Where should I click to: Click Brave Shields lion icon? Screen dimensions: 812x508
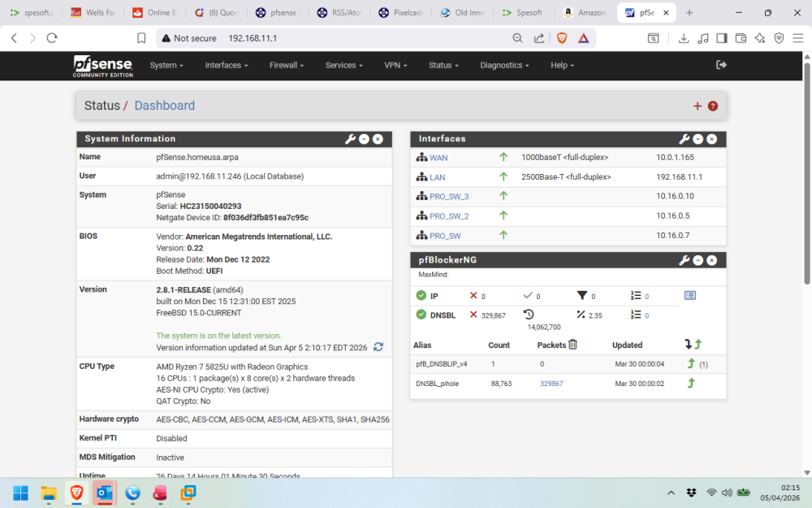[x=562, y=38]
